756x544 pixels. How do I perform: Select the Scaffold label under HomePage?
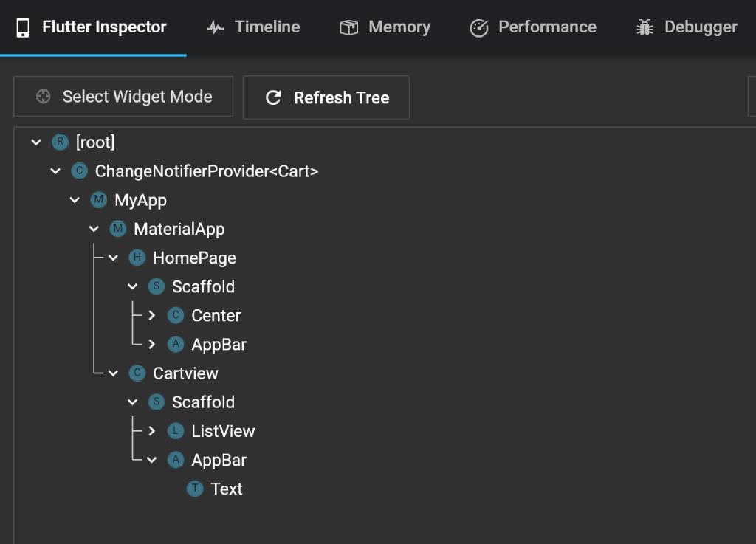pos(203,286)
